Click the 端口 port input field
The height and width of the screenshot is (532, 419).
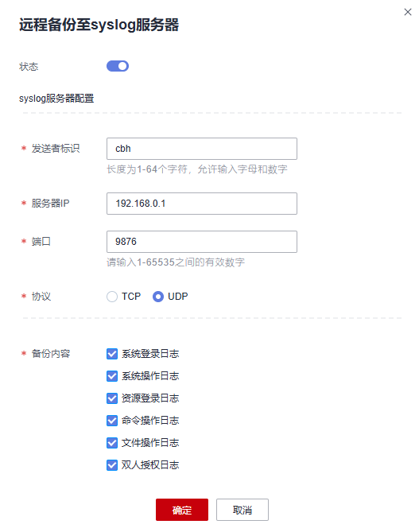(x=201, y=242)
